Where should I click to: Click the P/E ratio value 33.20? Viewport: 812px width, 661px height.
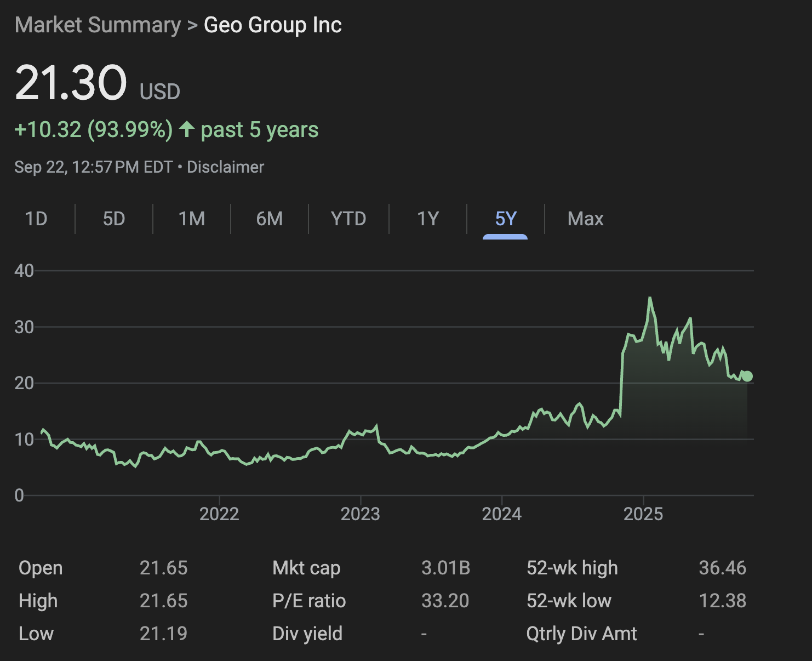click(445, 601)
